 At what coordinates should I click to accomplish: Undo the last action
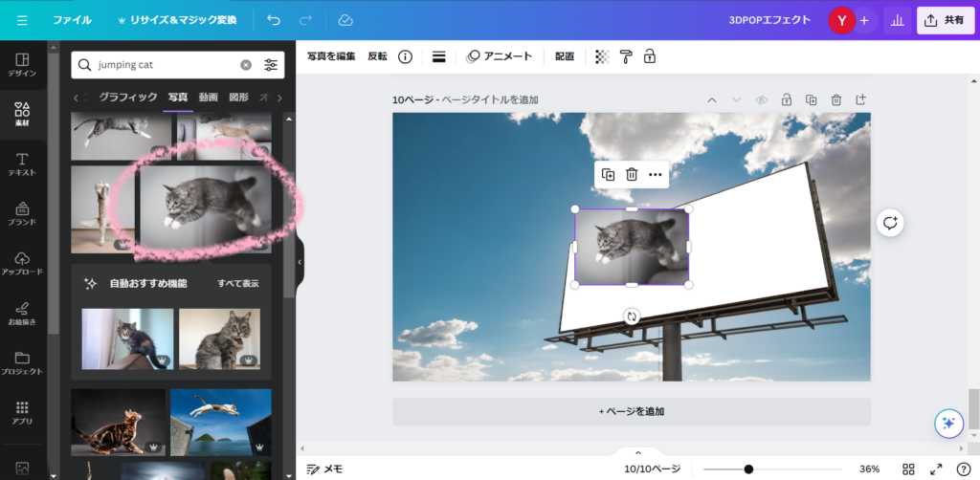(x=273, y=20)
